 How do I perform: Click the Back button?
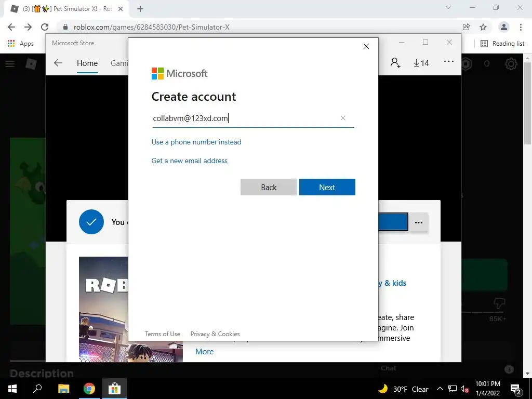[x=269, y=187]
